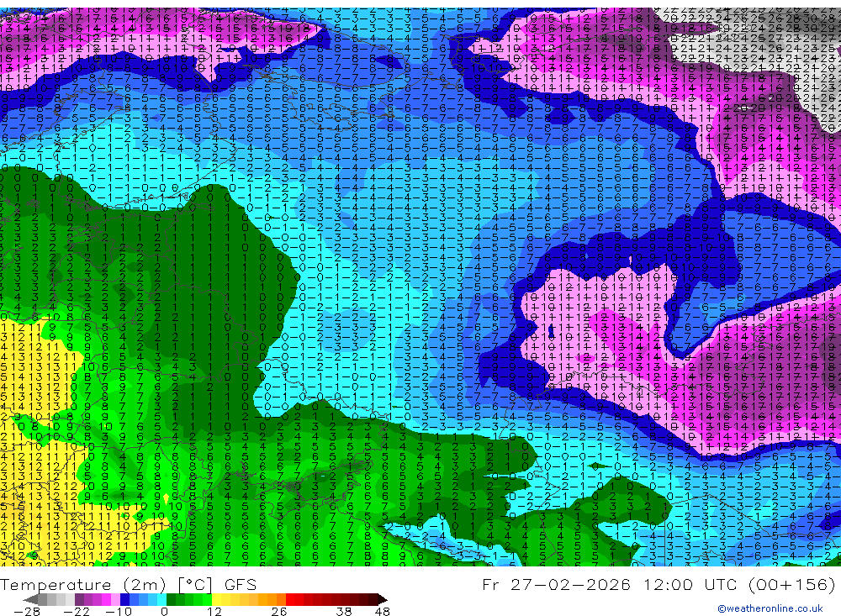Click the "(00+156)" run offset text

click(791, 584)
